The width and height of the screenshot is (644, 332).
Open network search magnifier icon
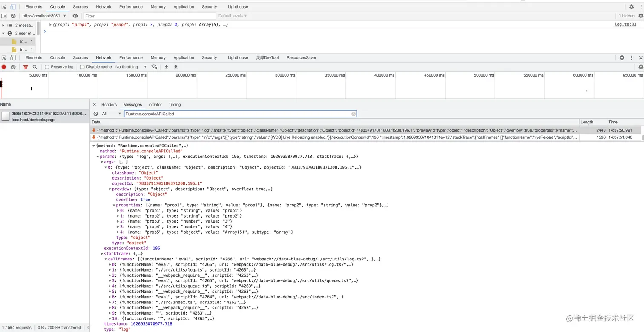pyautogui.click(x=35, y=67)
